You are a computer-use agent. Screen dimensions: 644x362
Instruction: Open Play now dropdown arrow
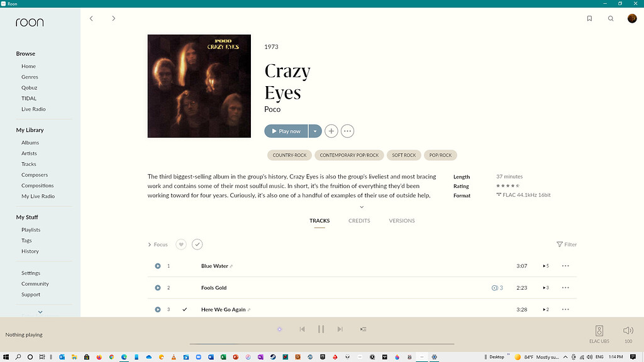tap(315, 131)
